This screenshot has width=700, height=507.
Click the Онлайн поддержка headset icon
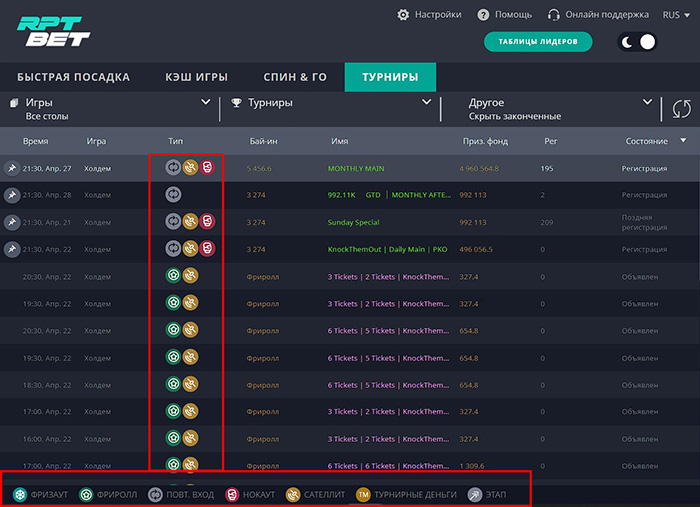coord(554,15)
